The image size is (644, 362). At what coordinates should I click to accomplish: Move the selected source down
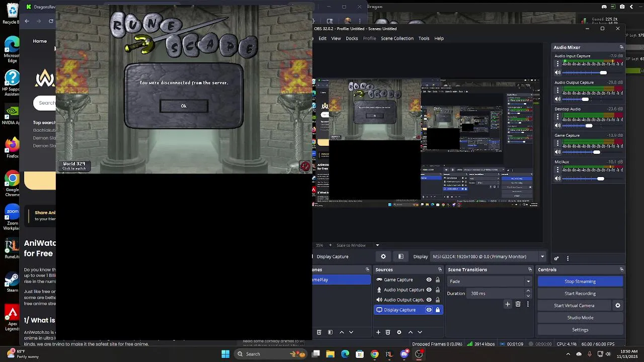click(420, 332)
